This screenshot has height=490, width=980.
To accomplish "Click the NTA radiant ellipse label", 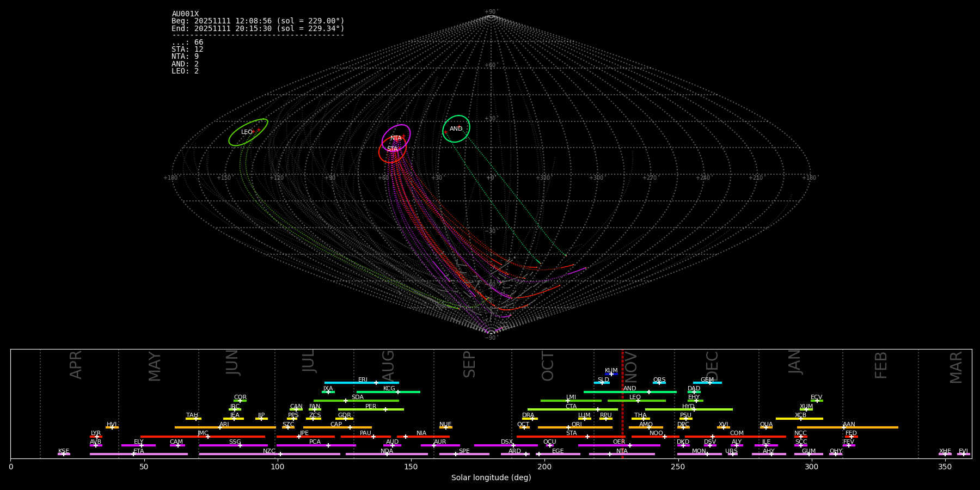I will coord(396,138).
